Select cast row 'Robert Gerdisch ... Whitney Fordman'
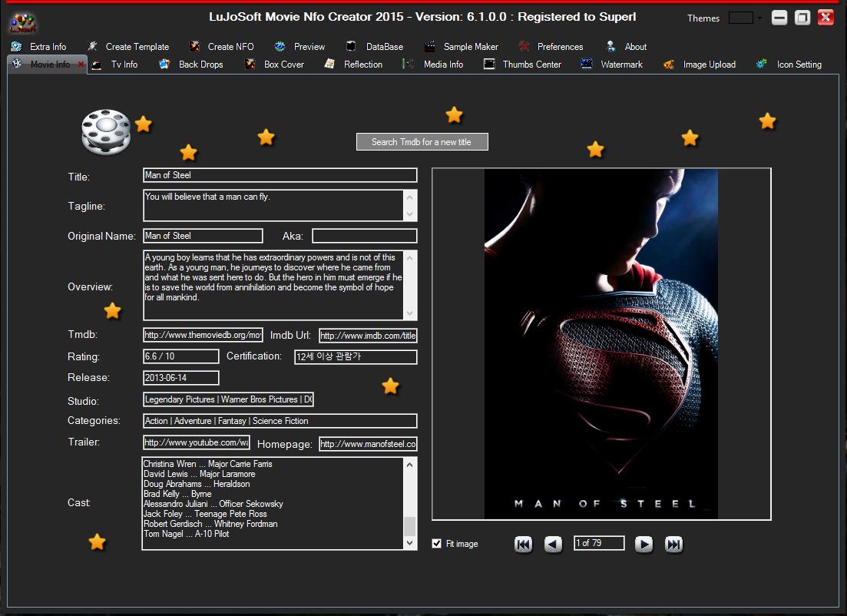The height and width of the screenshot is (616, 847). click(x=210, y=524)
